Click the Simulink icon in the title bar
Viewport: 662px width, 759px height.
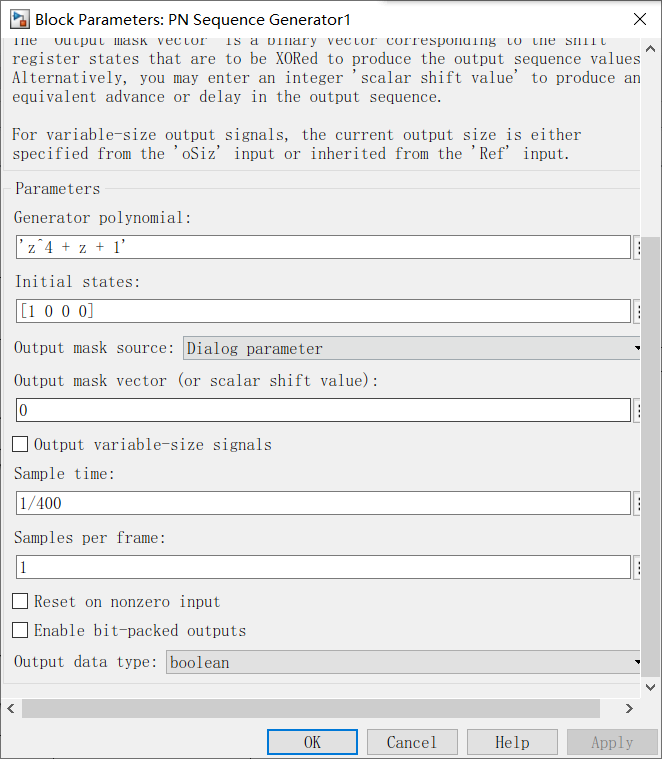point(18,19)
